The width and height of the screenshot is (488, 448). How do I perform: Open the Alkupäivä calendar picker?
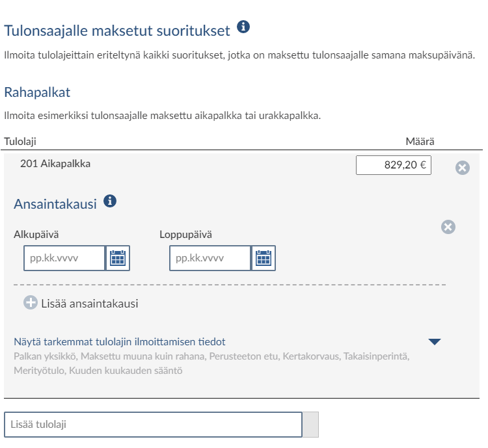coord(118,258)
